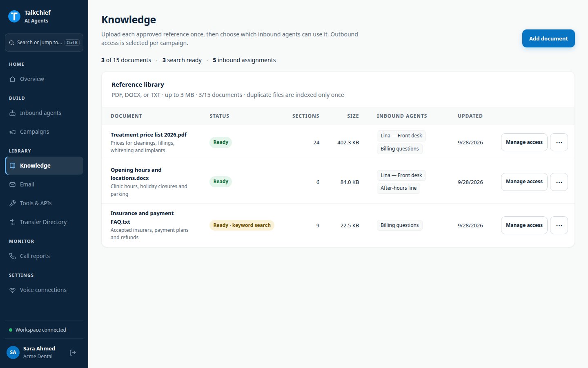
Task: Click the Sections column header
Action: pyautogui.click(x=306, y=116)
